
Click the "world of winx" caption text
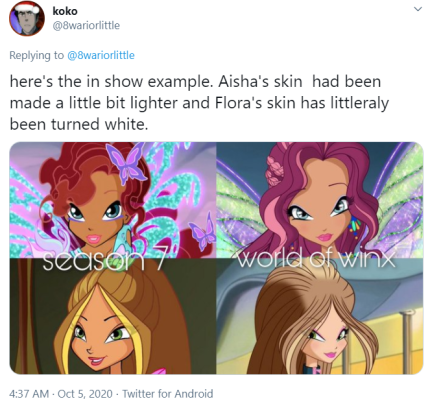pyautogui.click(x=316, y=259)
